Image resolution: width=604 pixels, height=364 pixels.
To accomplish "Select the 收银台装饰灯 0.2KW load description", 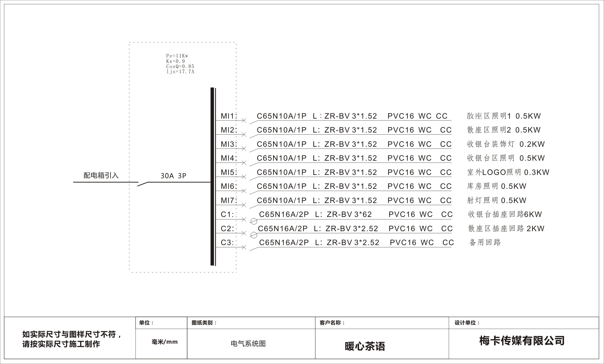I will [x=506, y=144].
